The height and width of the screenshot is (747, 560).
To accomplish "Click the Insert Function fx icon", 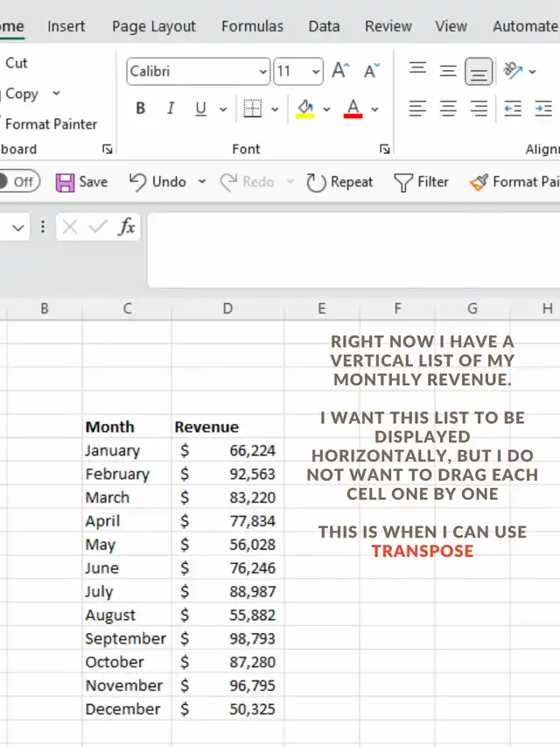I will 127,228.
